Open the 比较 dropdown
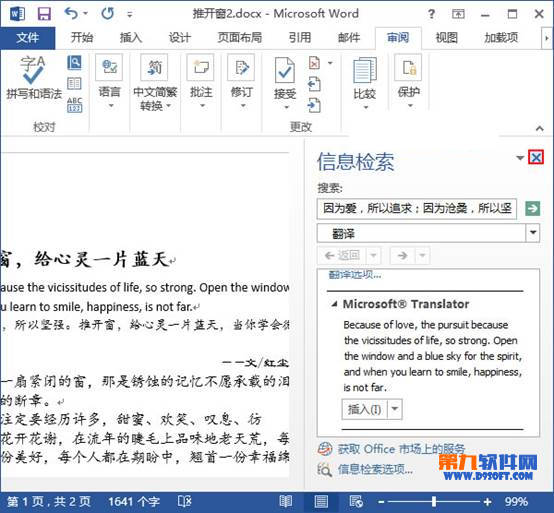Viewport: 554px width, 513px height. pyautogui.click(x=365, y=82)
